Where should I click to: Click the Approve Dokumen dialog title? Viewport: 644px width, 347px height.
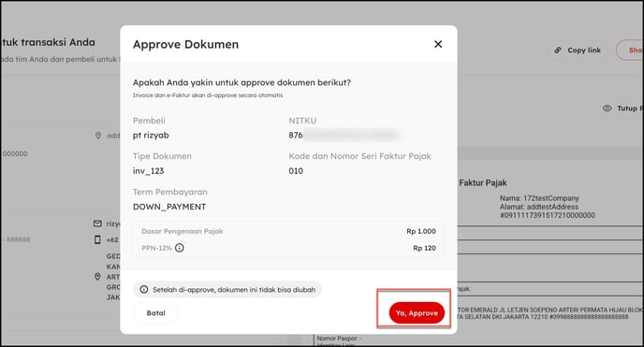pos(185,44)
